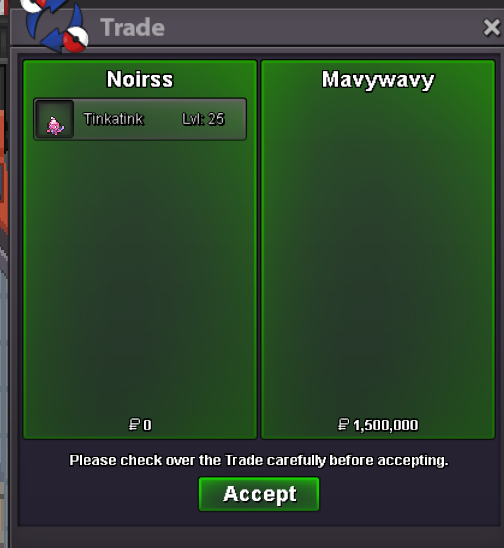Click the Lvl: 25 level label

pyautogui.click(x=203, y=119)
